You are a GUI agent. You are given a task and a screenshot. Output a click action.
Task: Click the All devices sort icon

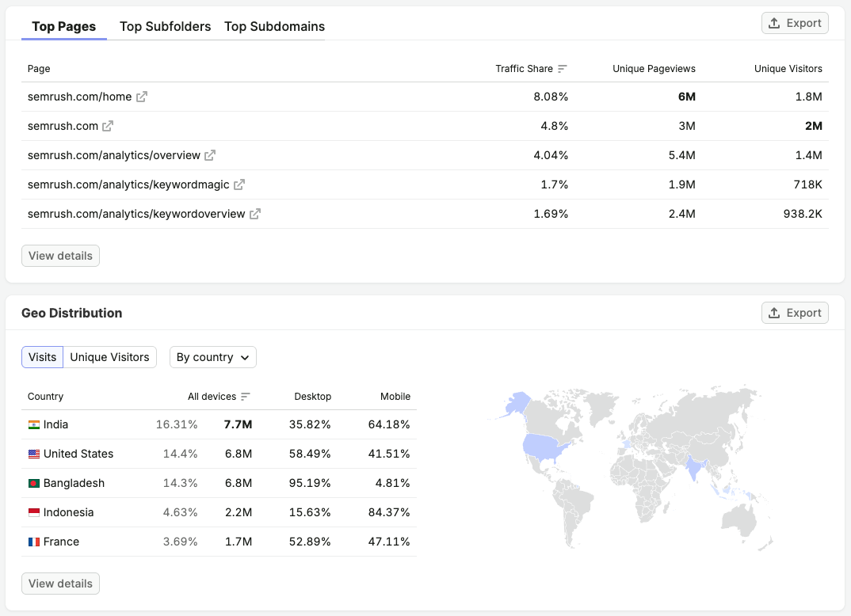(x=246, y=397)
